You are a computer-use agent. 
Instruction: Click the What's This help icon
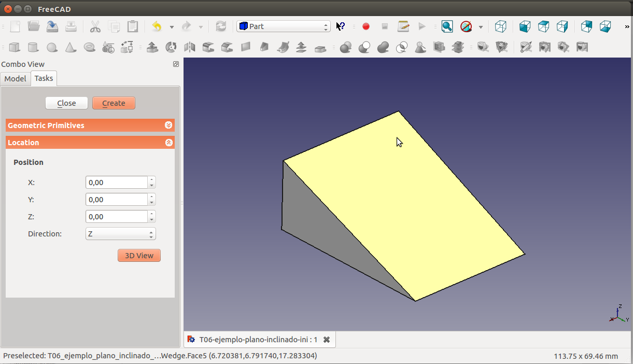[x=341, y=26]
